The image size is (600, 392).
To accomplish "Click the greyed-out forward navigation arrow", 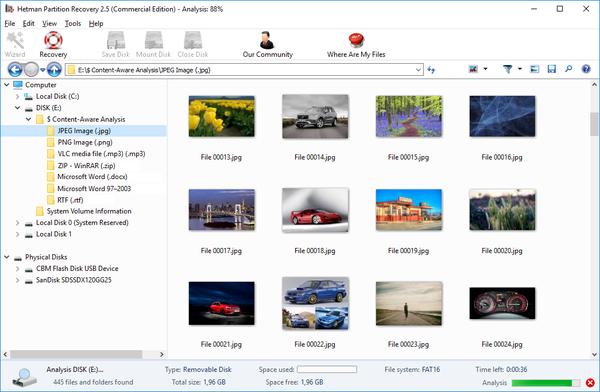I will pos(31,70).
